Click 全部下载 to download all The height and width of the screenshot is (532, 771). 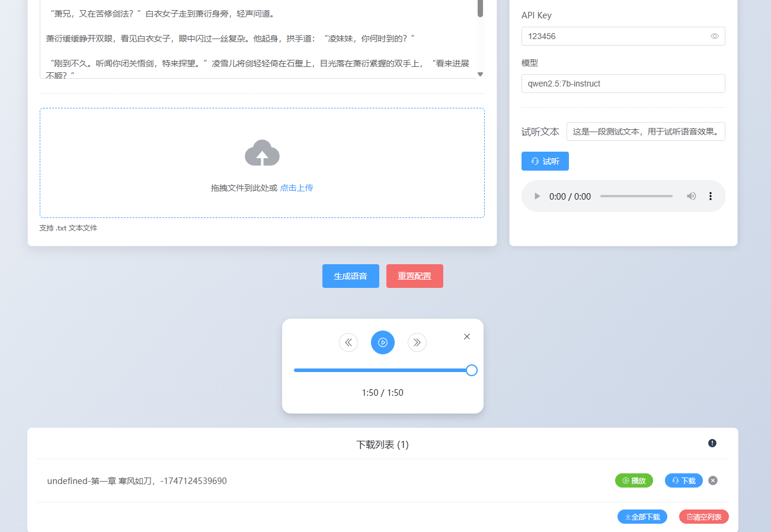coord(642,517)
